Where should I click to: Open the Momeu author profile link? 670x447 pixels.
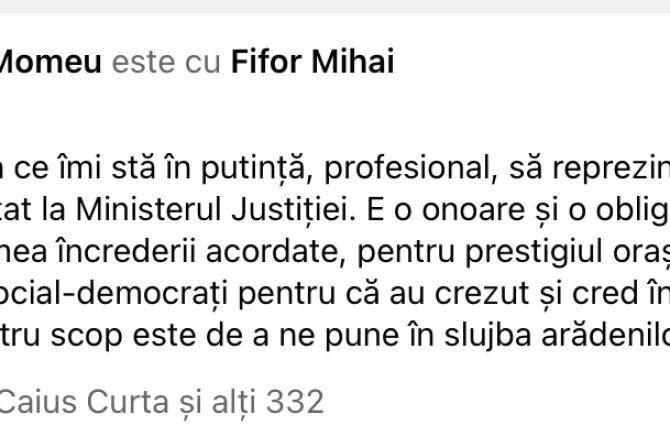tap(48, 63)
